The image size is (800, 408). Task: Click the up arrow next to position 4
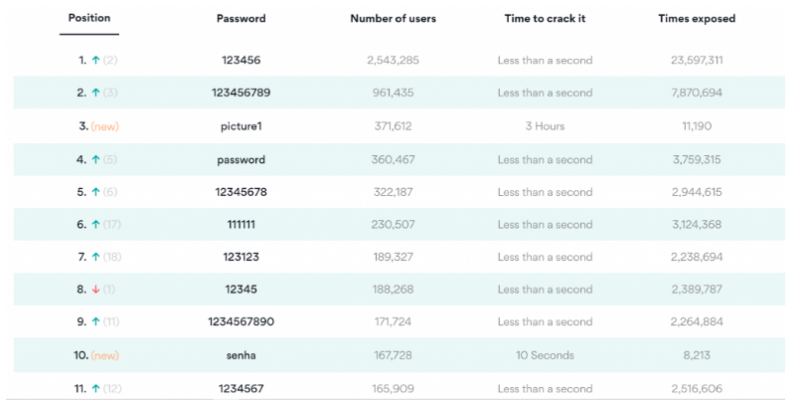click(95, 160)
